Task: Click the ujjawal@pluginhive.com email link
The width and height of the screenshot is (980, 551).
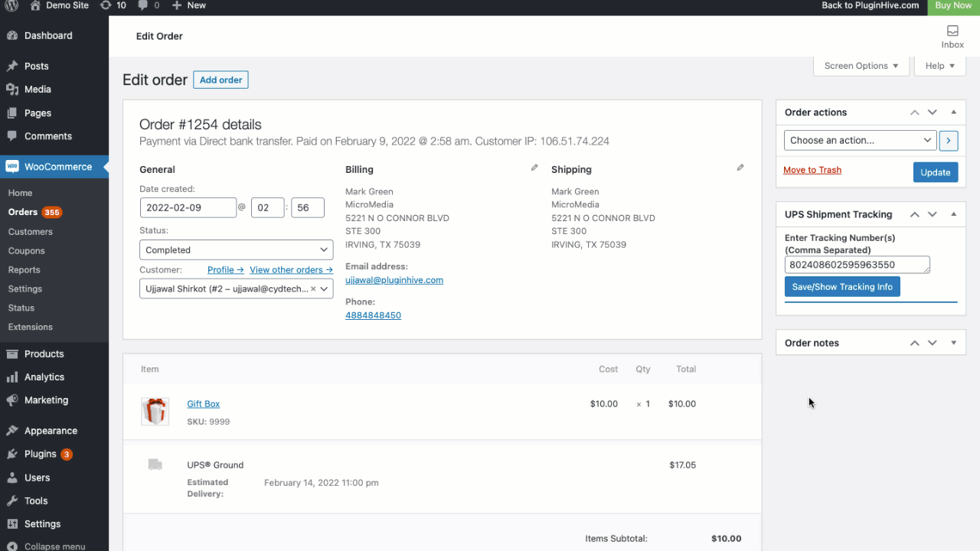Action: pyautogui.click(x=394, y=280)
